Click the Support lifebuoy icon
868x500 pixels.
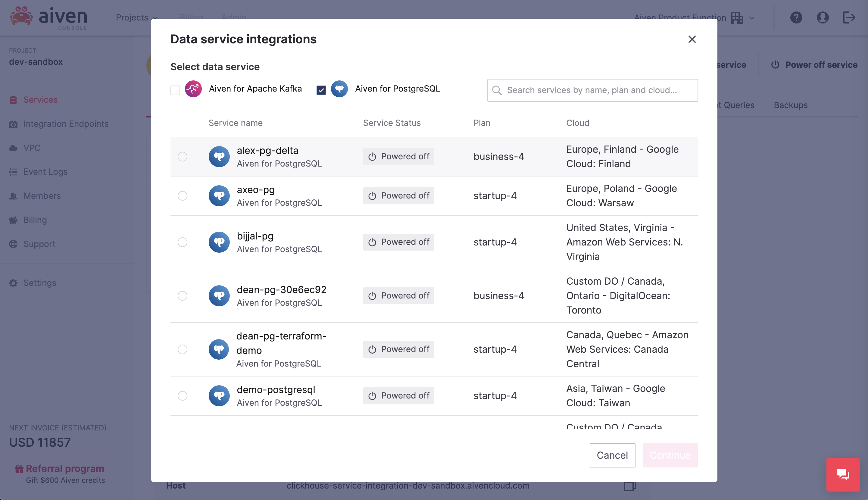(13, 244)
